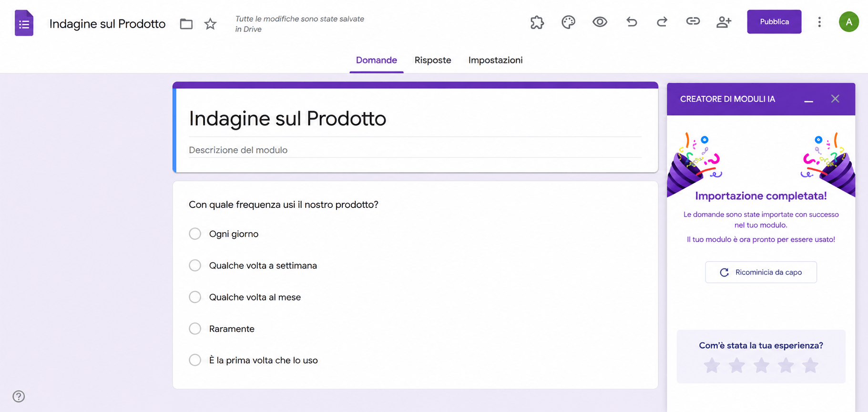Select the Ogni giorno radio option
Viewport: 868px width, 412px height.
(x=195, y=234)
